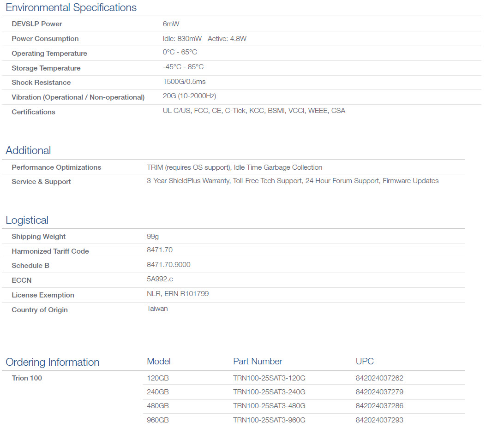Click the UPC for the 960GB model

[379, 420]
